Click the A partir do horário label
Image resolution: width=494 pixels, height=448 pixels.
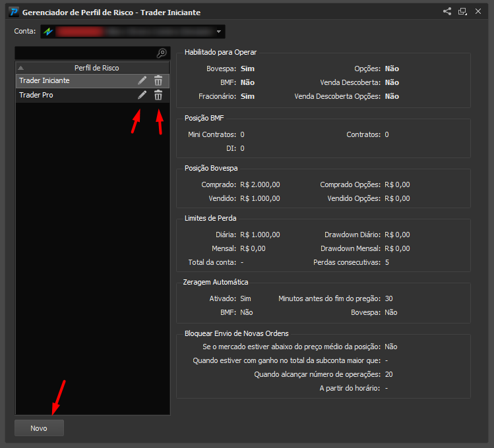point(350,388)
